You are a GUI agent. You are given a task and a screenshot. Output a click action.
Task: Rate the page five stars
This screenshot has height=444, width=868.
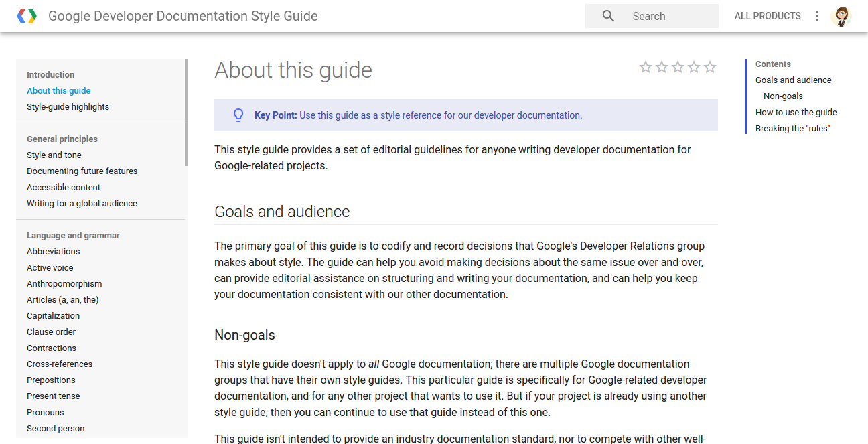[710, 67]
